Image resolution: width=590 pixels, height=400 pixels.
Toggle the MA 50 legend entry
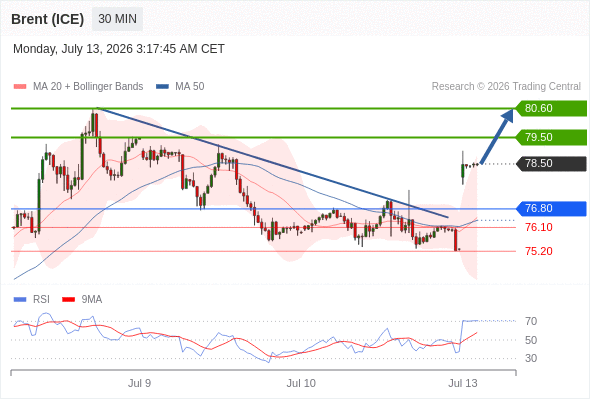pyautogui.click(x=180, y=87)
